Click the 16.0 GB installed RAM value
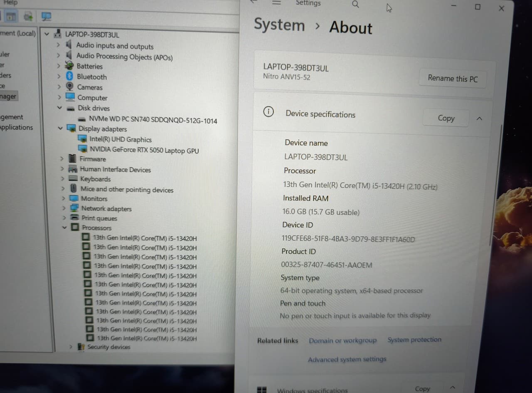532x393 pixels. tap(321, 212)
